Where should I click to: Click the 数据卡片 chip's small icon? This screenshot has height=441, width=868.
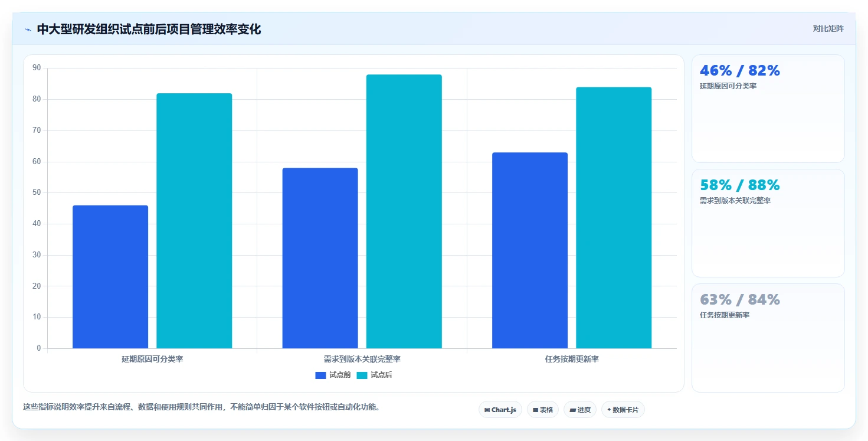pyautogui.click(x=609, y=410)
